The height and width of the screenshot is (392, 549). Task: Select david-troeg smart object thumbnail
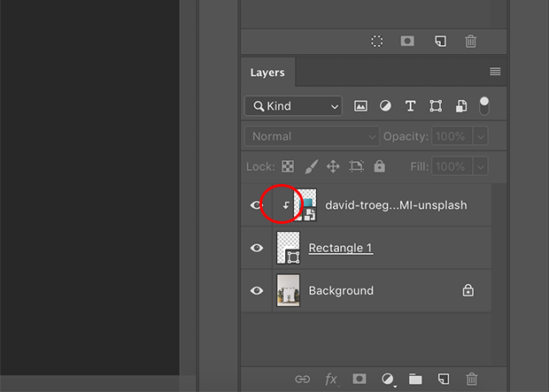pos(305,205)
